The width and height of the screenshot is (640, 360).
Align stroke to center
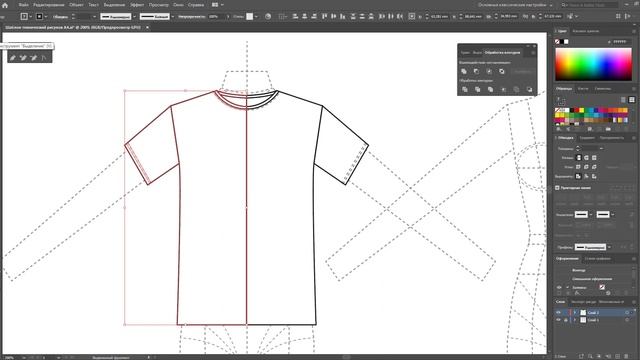[578, 176]
